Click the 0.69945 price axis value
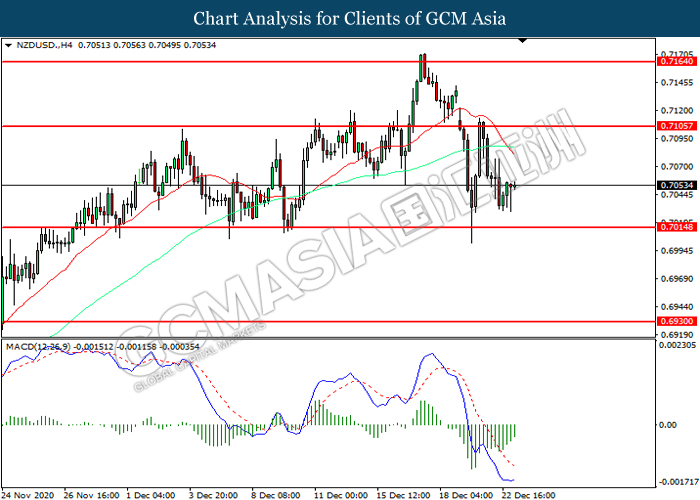 pyautogui.click(x=677, y=251)
